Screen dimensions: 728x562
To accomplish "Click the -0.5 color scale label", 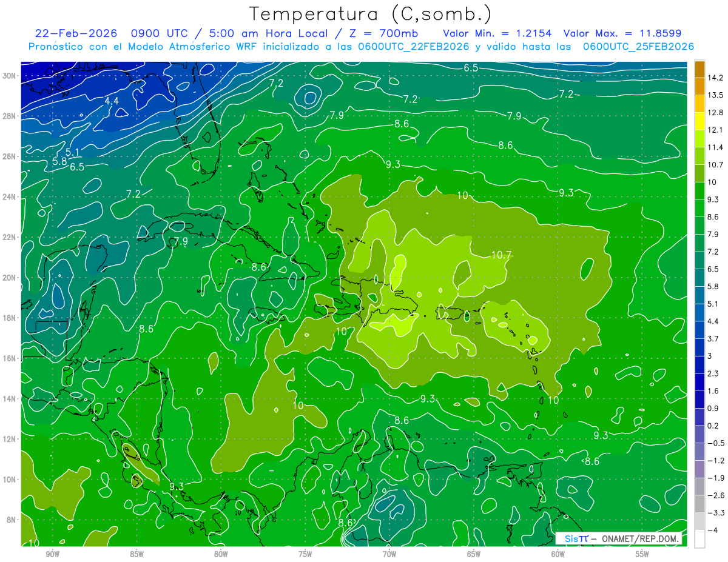I will pyautogui.click(x=715, y=443).
